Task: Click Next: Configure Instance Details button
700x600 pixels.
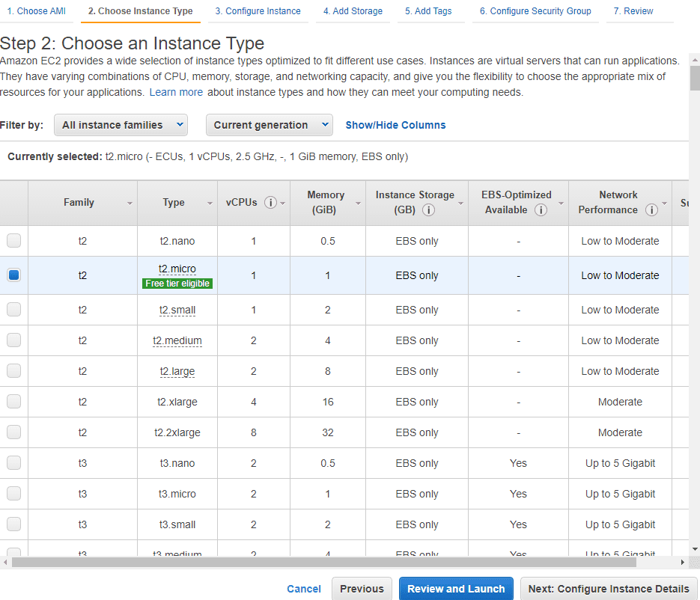Action: point(609,589)
